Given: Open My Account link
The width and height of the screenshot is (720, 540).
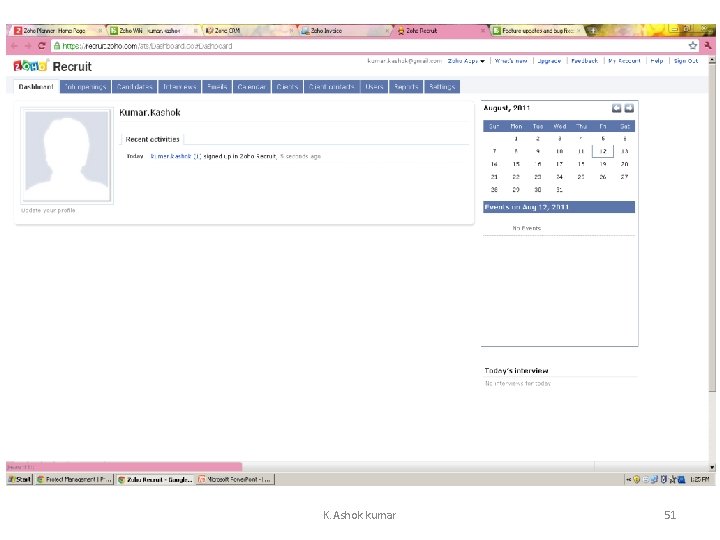Looking at the screenshot, I should tap(624, 61).
